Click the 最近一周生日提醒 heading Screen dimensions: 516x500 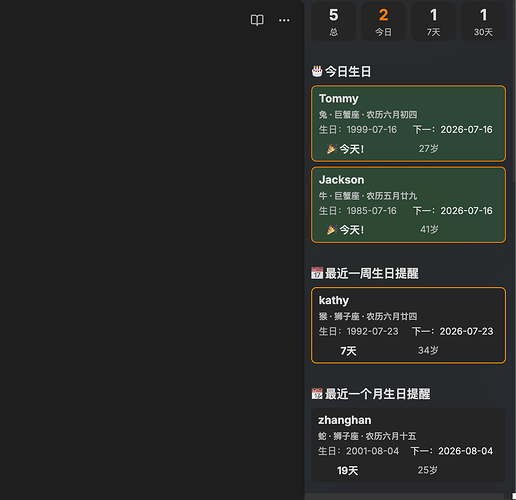click(x=372, y=273)
